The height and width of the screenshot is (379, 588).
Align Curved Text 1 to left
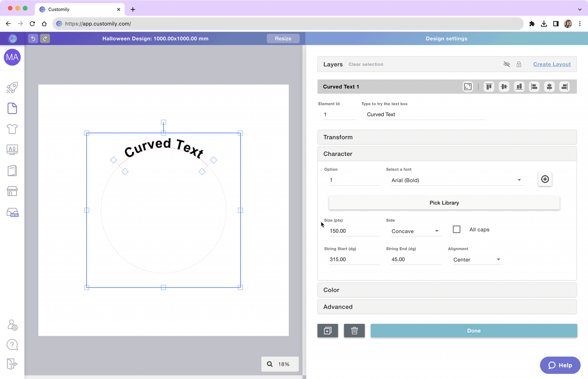534,87
